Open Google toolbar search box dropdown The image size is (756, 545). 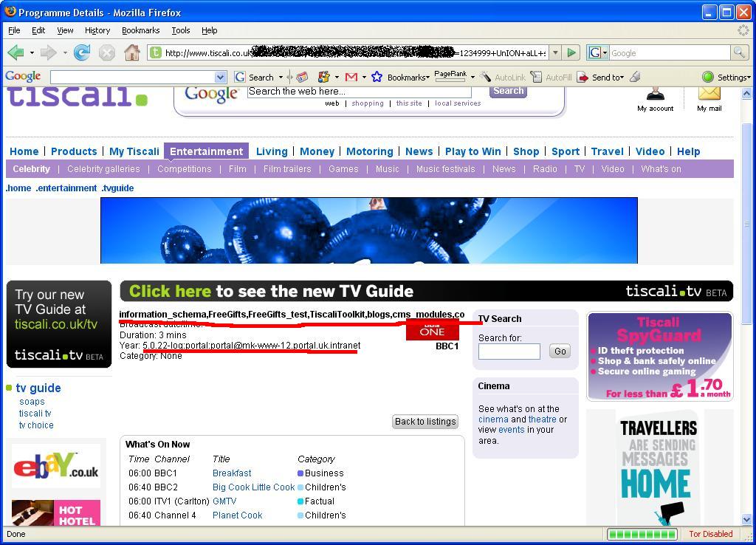(x=220, y=77)
